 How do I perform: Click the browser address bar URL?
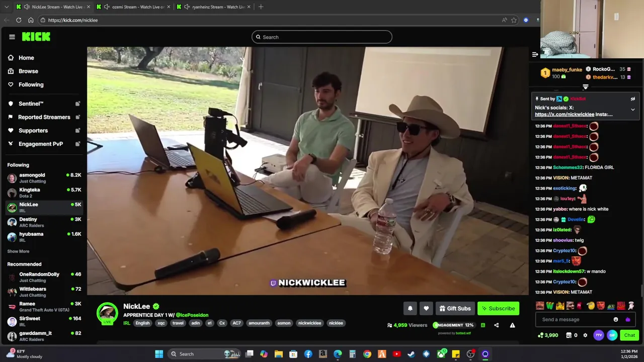pos(73,20)
